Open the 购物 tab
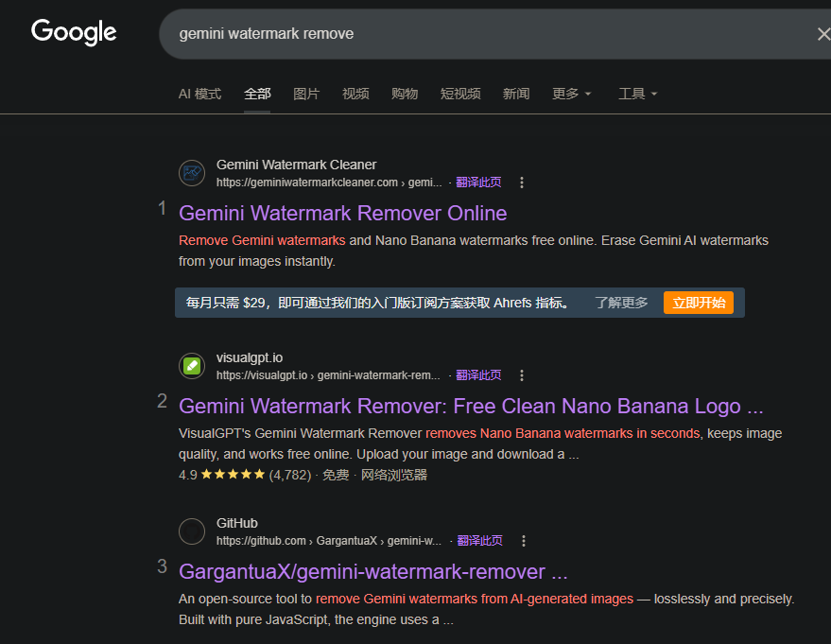831x644 pixels. point(405,94)
